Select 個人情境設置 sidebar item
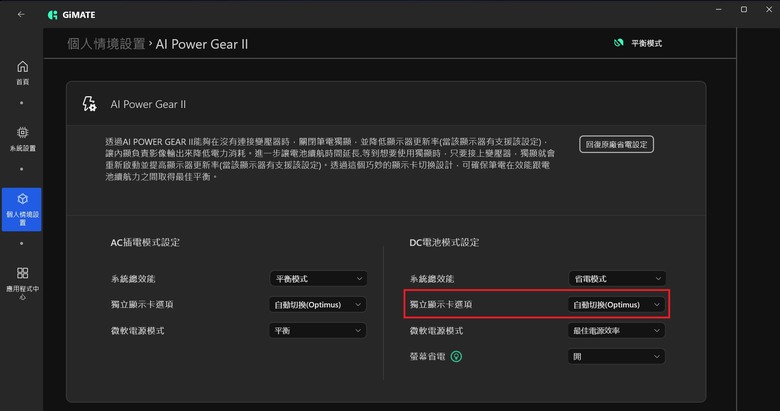This screenshot has height=411, width=780. [x=22, y=209]
